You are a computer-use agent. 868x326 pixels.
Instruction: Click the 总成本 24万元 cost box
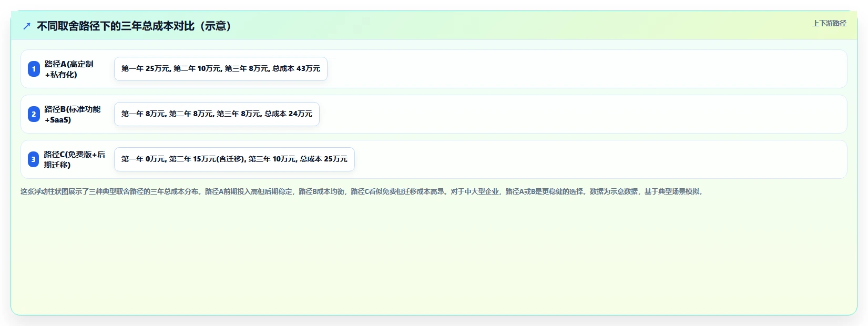point(217,114)
